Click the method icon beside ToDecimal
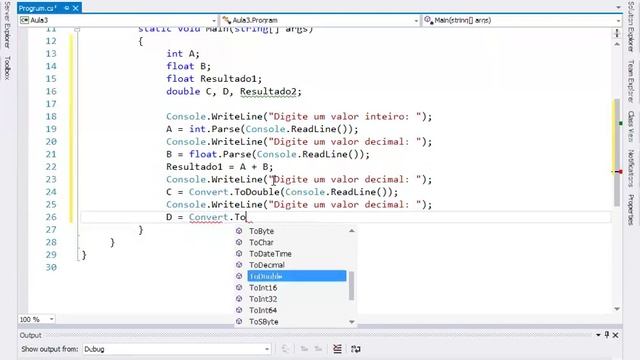Viewport: 640px width, 360px height. pos(239,264)
